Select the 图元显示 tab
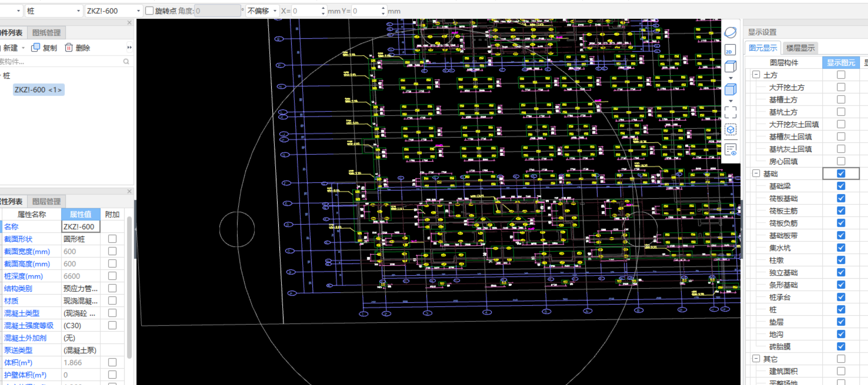The image size is (868, 385). pos(763,48)
